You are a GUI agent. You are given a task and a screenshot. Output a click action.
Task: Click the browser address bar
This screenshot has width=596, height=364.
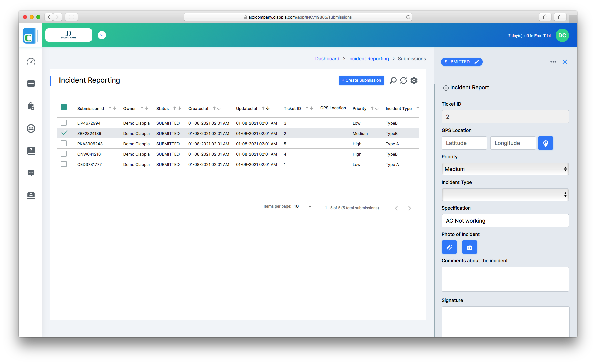297,17
